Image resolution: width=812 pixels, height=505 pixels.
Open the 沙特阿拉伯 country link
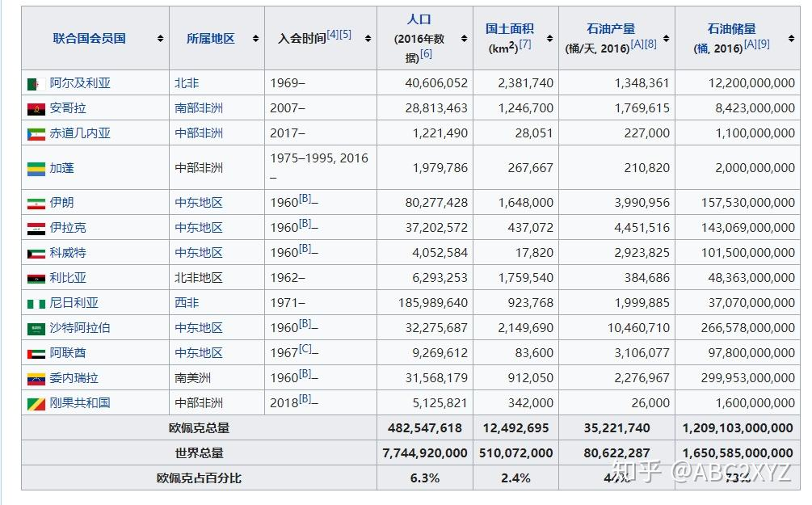click(x=80, y=328)
